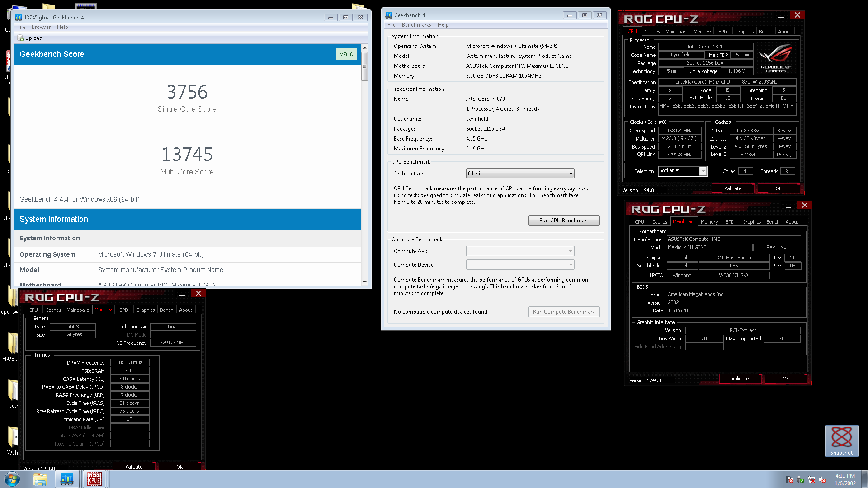Open SPD tab in top-right CPU-Z window
The height and width of the screenshot is (488, 868).
723,32
